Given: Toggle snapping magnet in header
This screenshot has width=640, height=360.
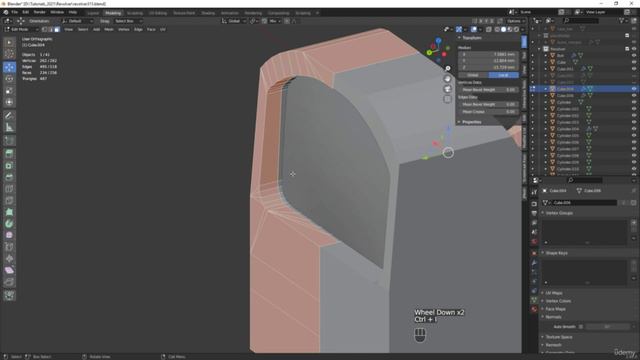Looking at the screenshot, I should (x=264, y=21).
